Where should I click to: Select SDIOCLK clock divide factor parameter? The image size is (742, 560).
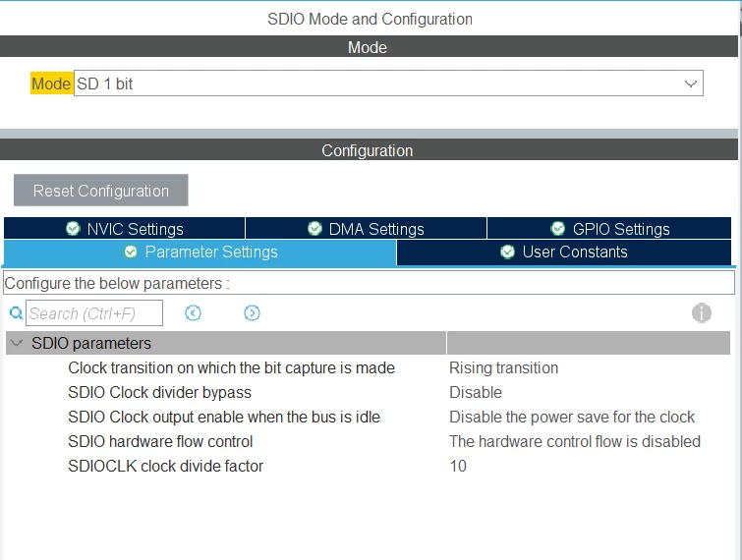point(166,467)
